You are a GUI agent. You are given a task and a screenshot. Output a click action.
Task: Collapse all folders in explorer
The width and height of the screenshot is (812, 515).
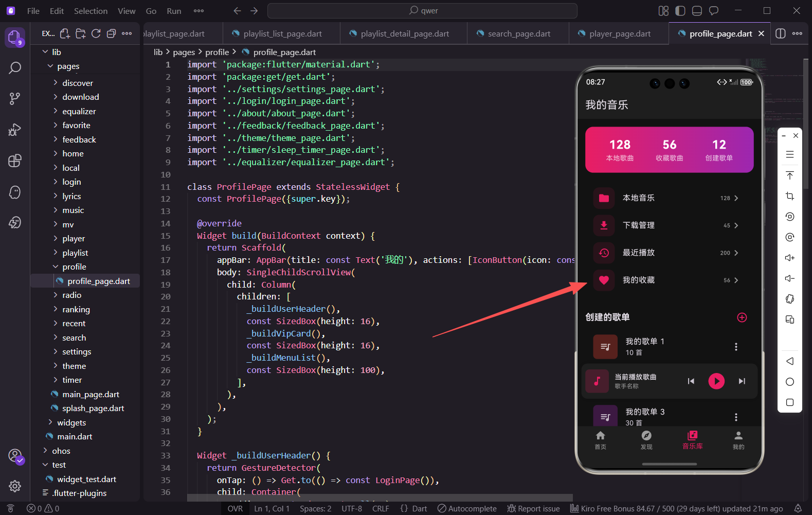111,33
